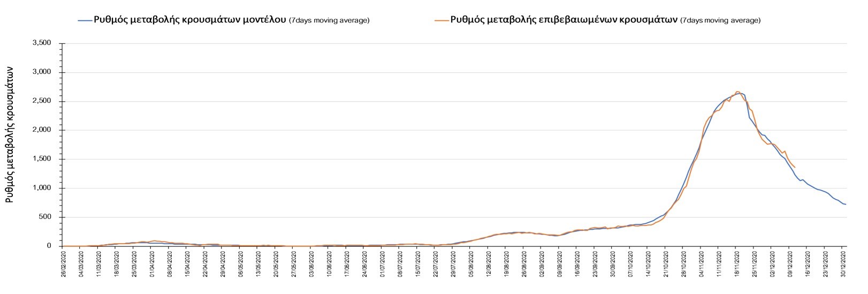Click the orange line's peak near 18/11/2020
The width and height of the screenshot is (868, 294).
coord(737,92)
